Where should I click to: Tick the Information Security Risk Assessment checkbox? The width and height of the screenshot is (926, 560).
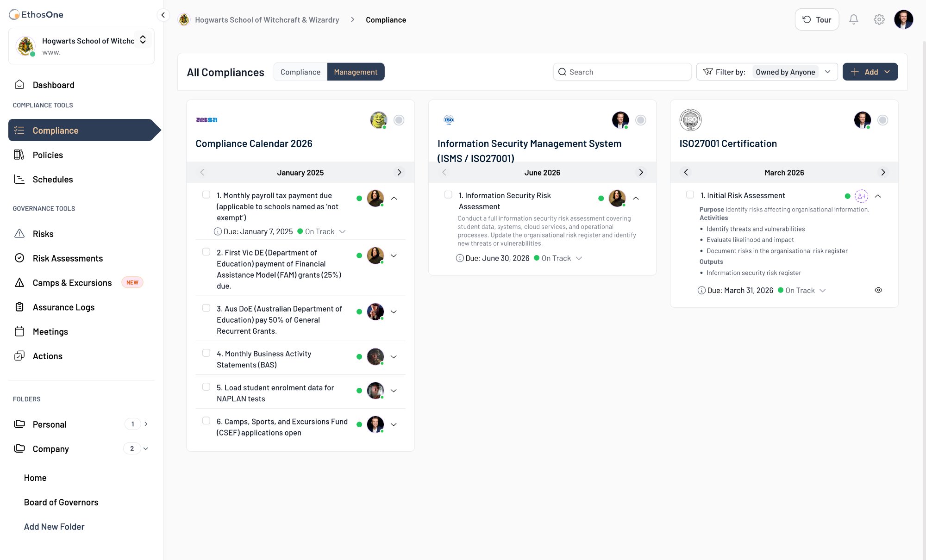448,195
